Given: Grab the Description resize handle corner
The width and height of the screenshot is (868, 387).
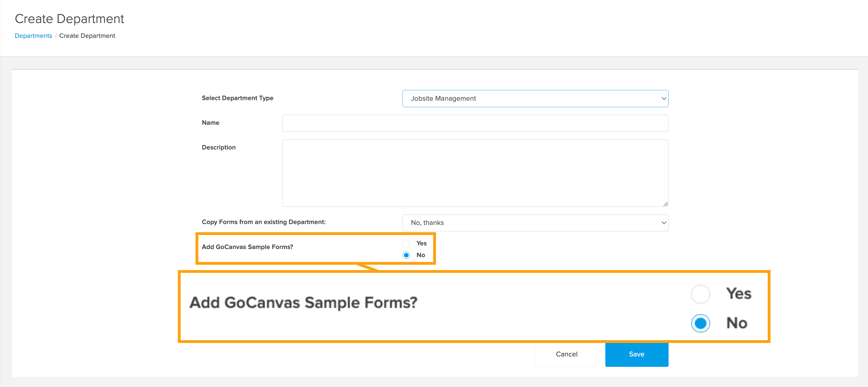Looking at the screenshot, I should [665, 204].
